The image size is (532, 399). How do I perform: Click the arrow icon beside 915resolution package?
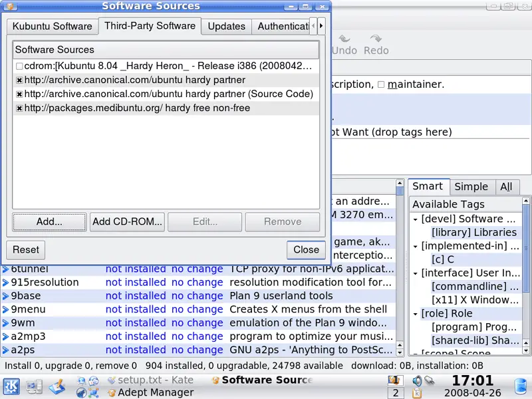click(5, 282)
